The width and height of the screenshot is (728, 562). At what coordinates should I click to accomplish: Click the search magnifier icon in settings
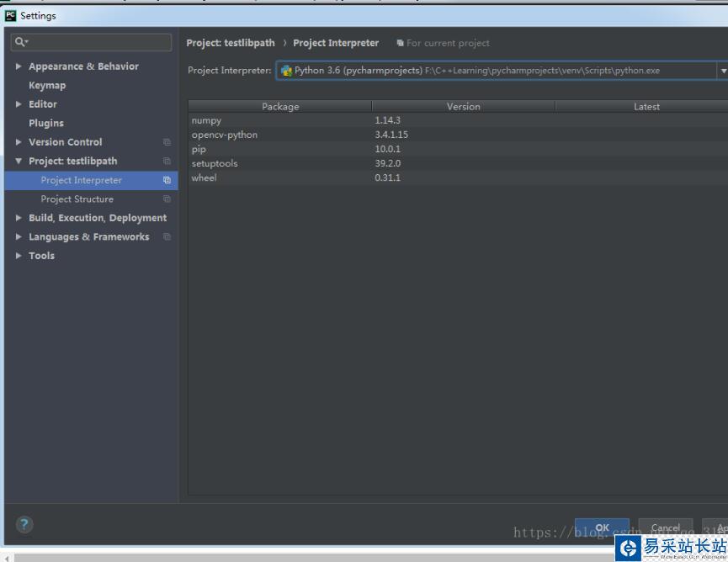pos(20,42)
